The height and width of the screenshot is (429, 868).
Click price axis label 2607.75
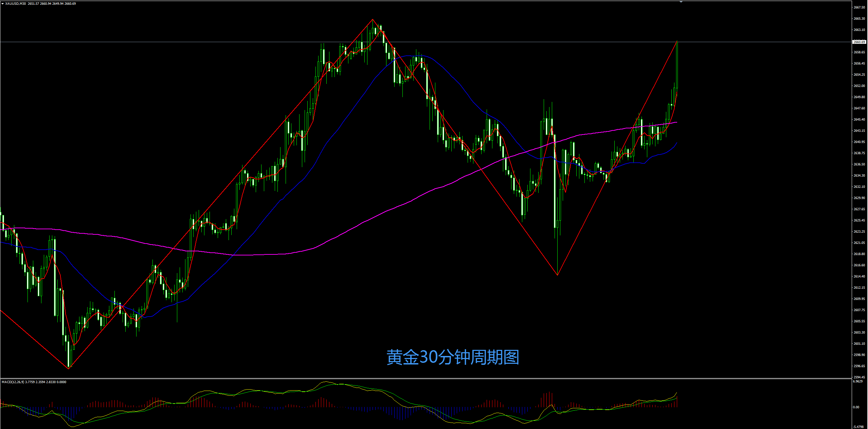click(859, 310)
